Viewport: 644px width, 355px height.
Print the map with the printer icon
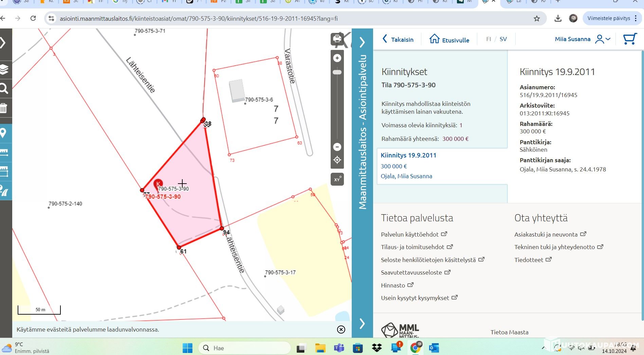pos(337,39)
